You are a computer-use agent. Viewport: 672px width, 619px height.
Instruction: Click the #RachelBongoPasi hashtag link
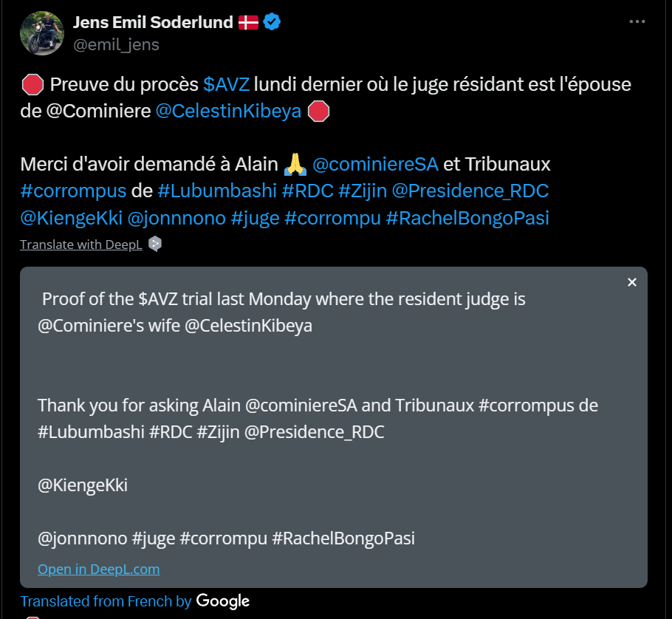click(467, 219)
